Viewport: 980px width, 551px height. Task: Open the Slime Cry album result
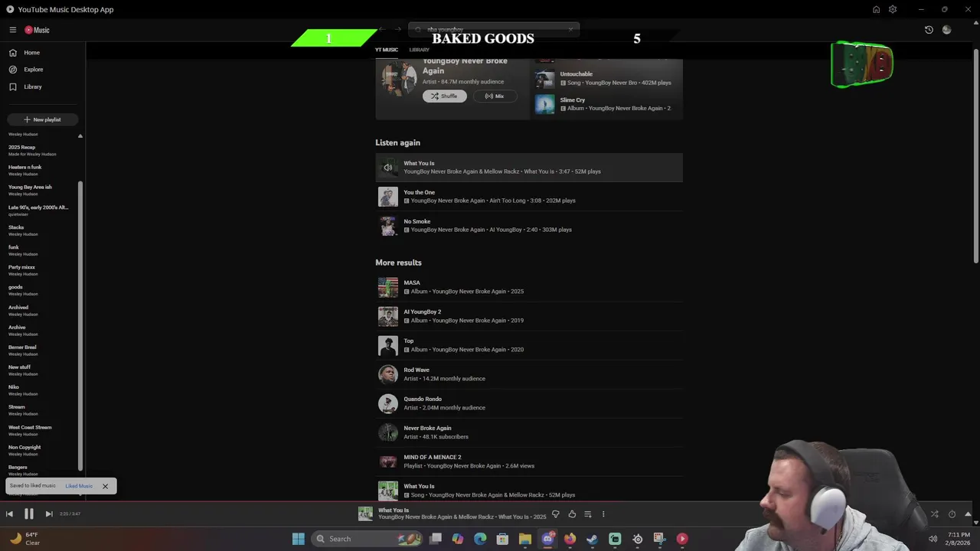(x=606, y=104)
